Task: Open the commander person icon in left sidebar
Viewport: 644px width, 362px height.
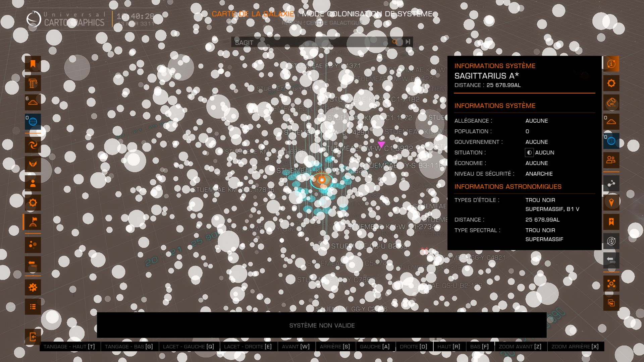Action: coord(33,183)
